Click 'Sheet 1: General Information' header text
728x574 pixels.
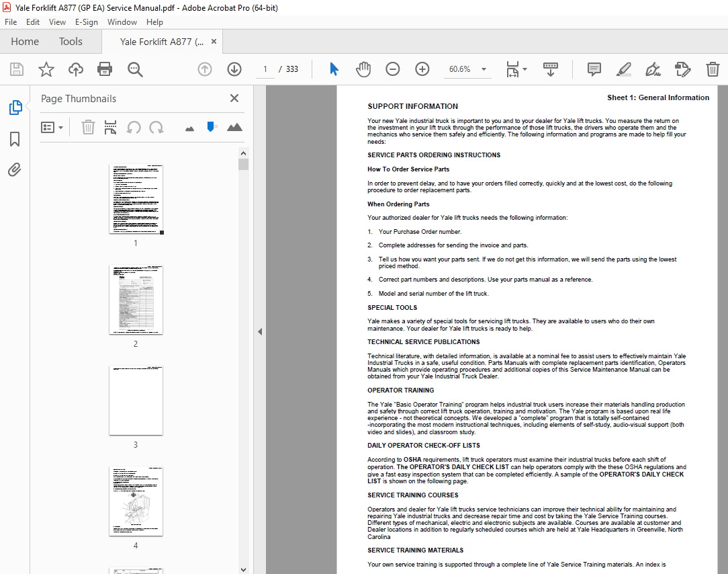[x=658, y=97]
